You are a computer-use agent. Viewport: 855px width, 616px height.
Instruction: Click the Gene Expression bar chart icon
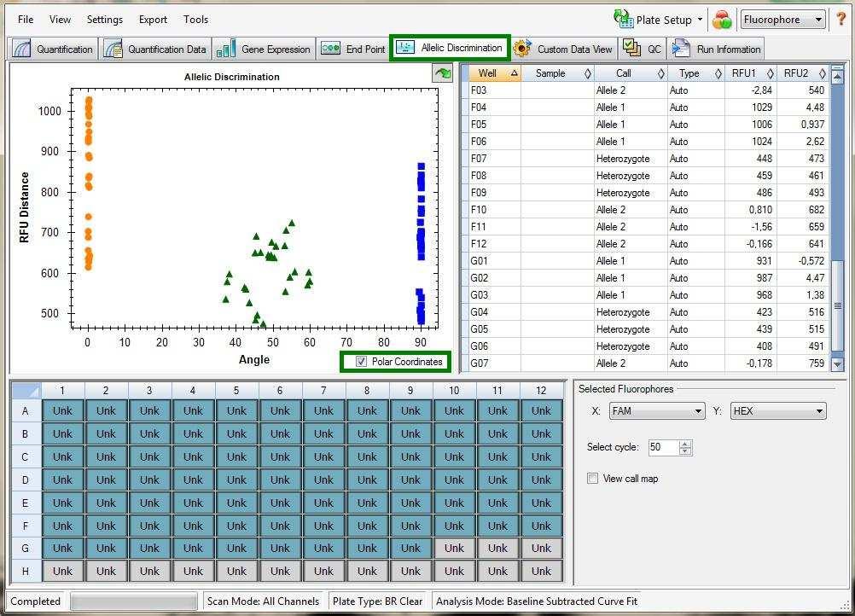pyautogui.click(x=226, y=49)
